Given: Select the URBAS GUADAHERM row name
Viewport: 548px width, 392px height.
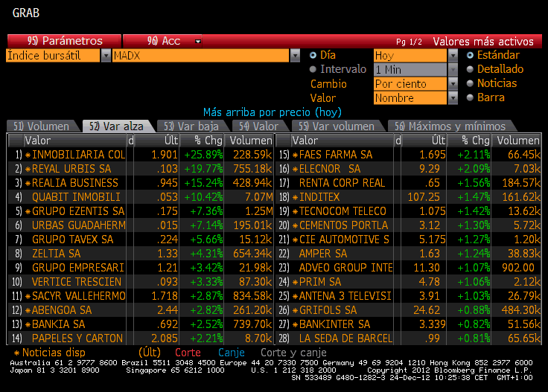Looking at the screenshot, I should click(79, 225).
